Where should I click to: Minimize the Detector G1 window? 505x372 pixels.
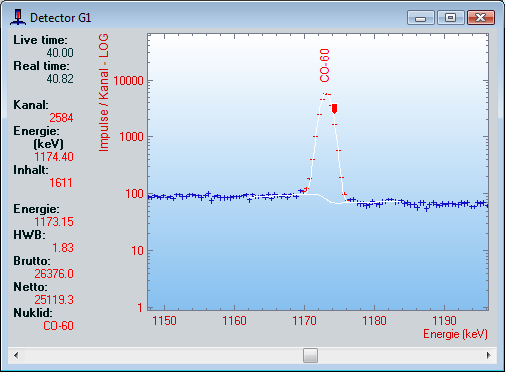pos(421,18)
